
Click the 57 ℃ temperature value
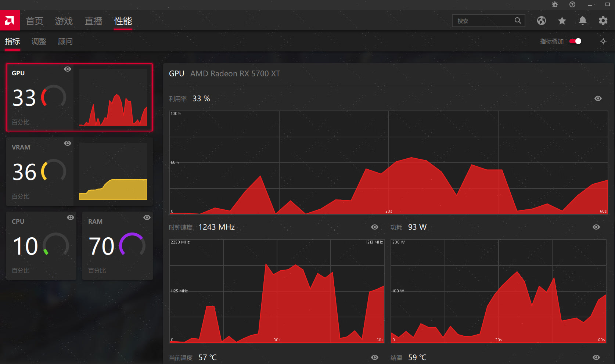tap(208, 357)
